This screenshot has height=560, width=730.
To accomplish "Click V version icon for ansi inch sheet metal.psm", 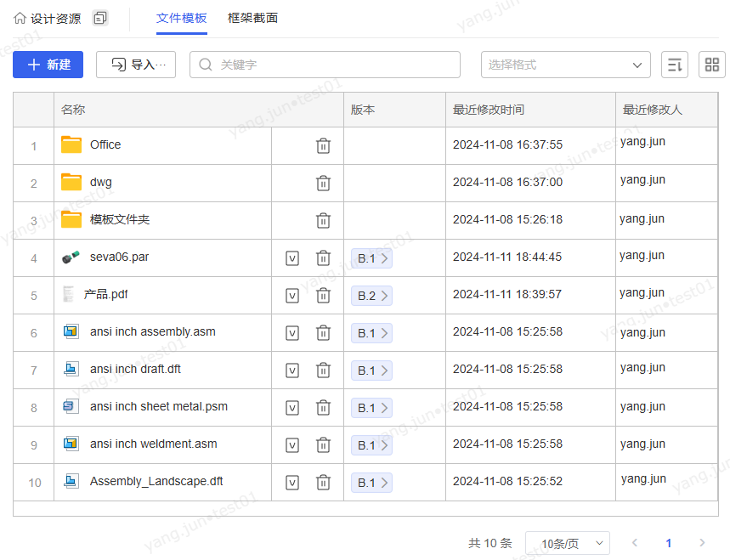I will click(x=292, y=408).
